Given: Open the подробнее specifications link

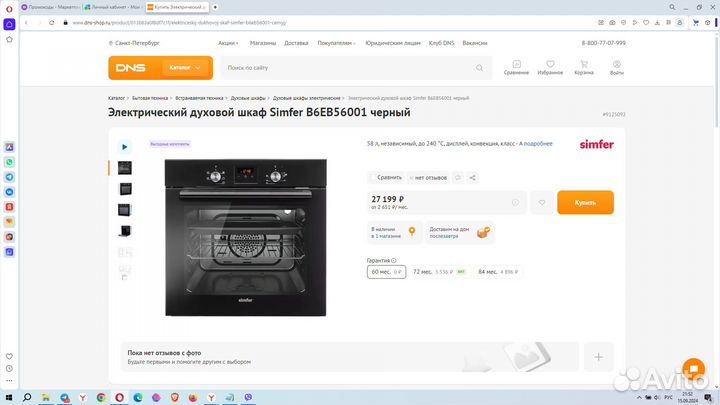Looking at the screenshot, I should pos(538,144).
